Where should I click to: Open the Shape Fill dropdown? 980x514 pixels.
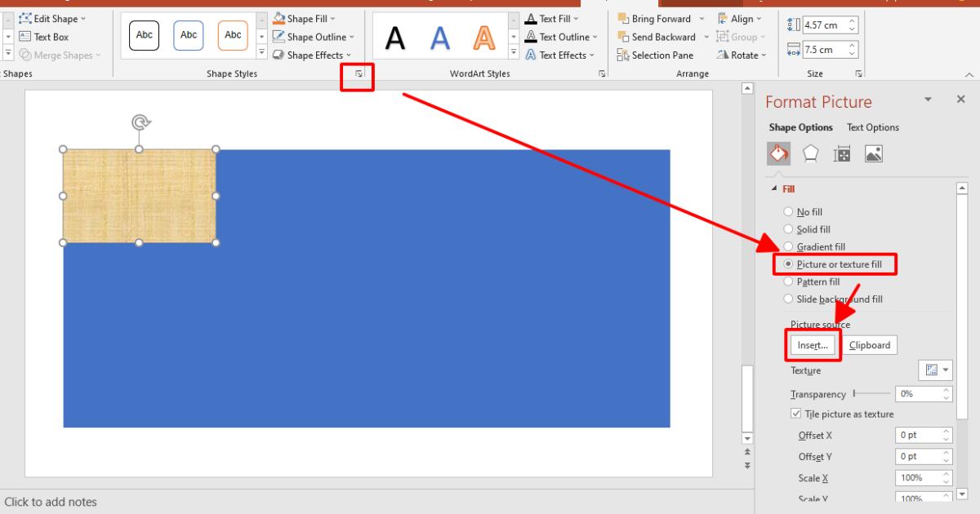(305, 18)
